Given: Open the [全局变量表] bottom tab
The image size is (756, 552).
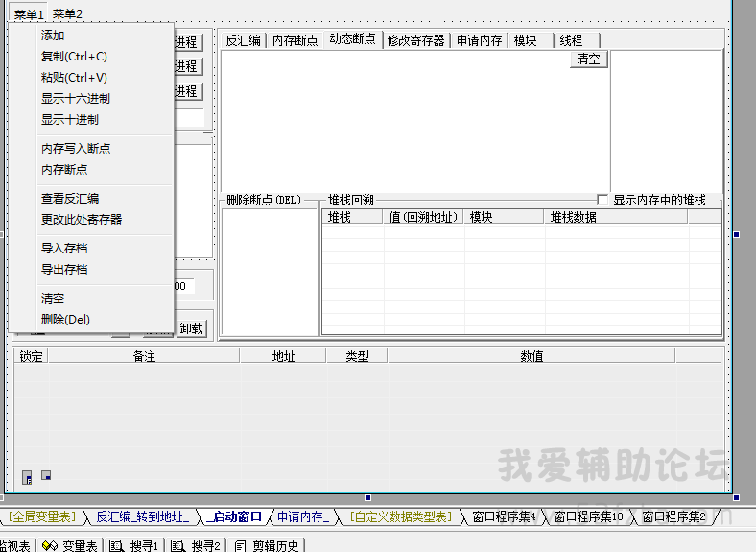Looking at the screenshot, I should 41,517.
